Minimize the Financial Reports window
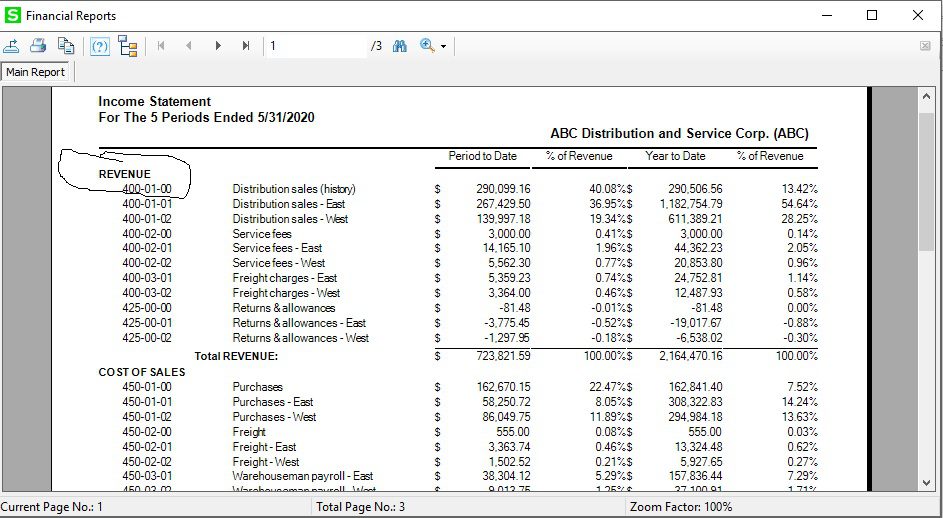The width and height of the screenshot is (943, 518). 827,16
